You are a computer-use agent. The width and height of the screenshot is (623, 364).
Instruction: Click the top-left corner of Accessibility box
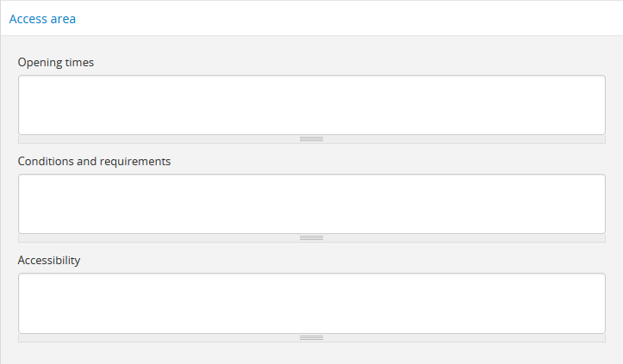pyautogui.click(x=22, y=276)
